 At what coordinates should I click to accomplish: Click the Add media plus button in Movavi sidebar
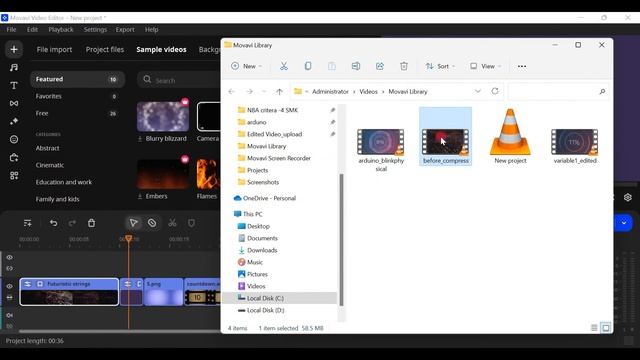coord(14,49)
